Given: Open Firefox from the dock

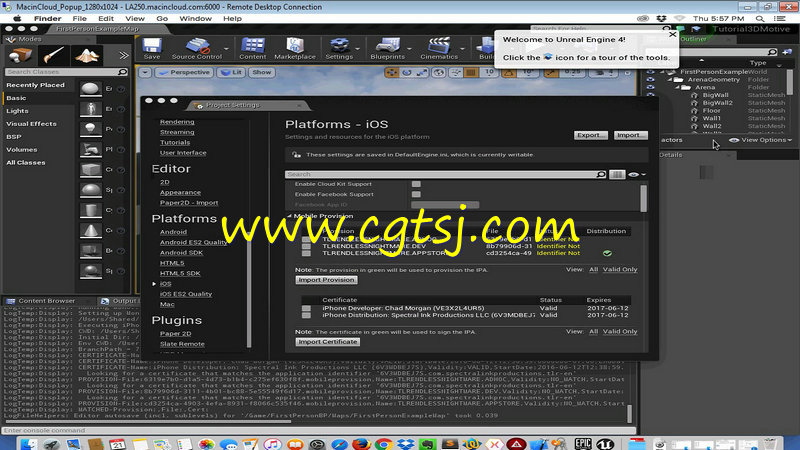Looking at the screenshot, I should click(x=361, y=444).
